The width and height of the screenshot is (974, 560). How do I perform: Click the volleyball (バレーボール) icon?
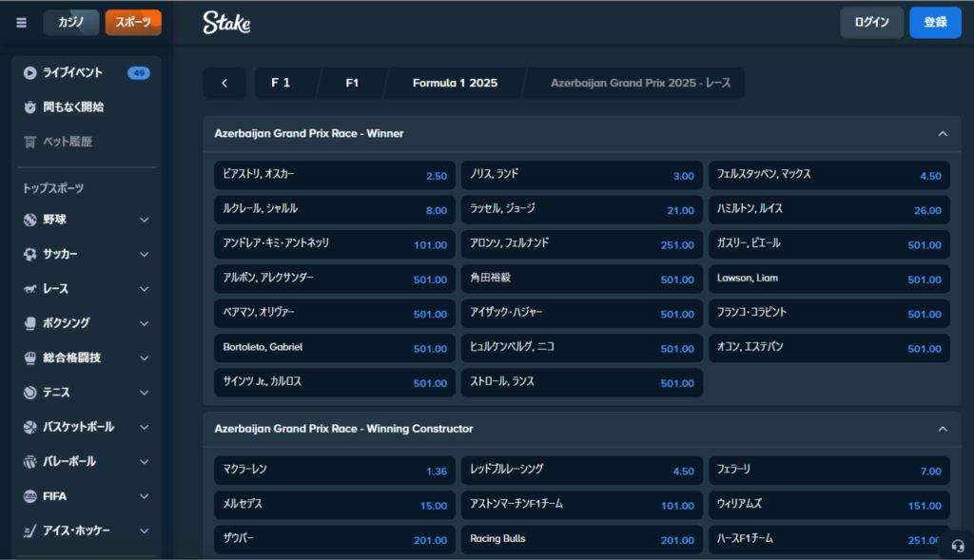(29, 462)
